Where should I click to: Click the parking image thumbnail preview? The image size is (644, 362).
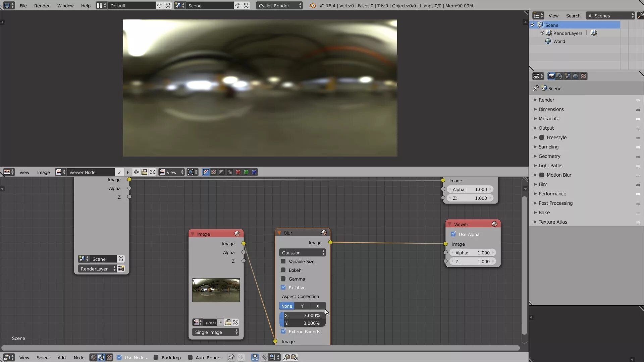[216, 290]
